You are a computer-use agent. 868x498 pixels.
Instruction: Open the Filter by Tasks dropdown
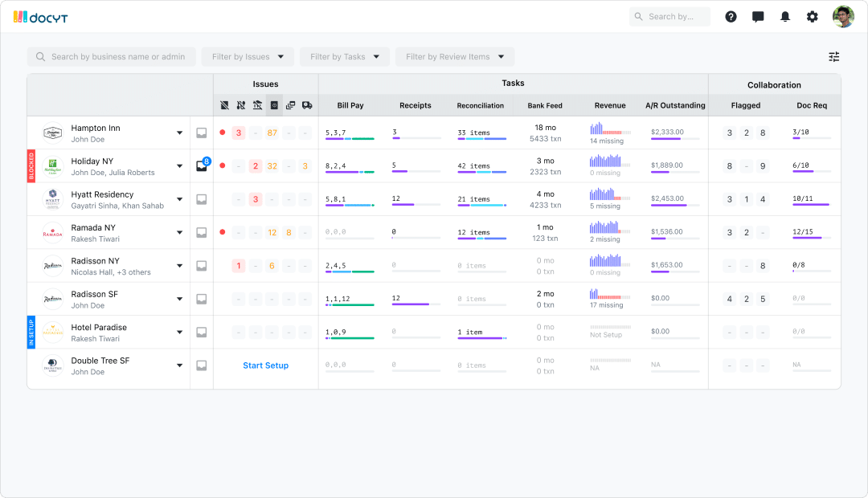pyautogui.click(x=344, y=56)
